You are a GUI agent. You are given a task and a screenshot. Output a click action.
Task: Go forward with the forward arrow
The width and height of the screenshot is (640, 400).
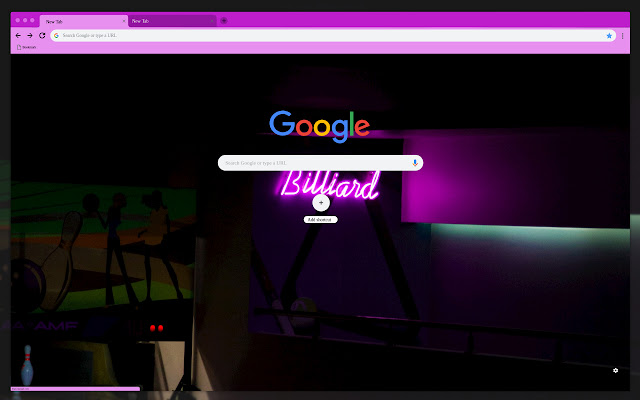point(30,36)
